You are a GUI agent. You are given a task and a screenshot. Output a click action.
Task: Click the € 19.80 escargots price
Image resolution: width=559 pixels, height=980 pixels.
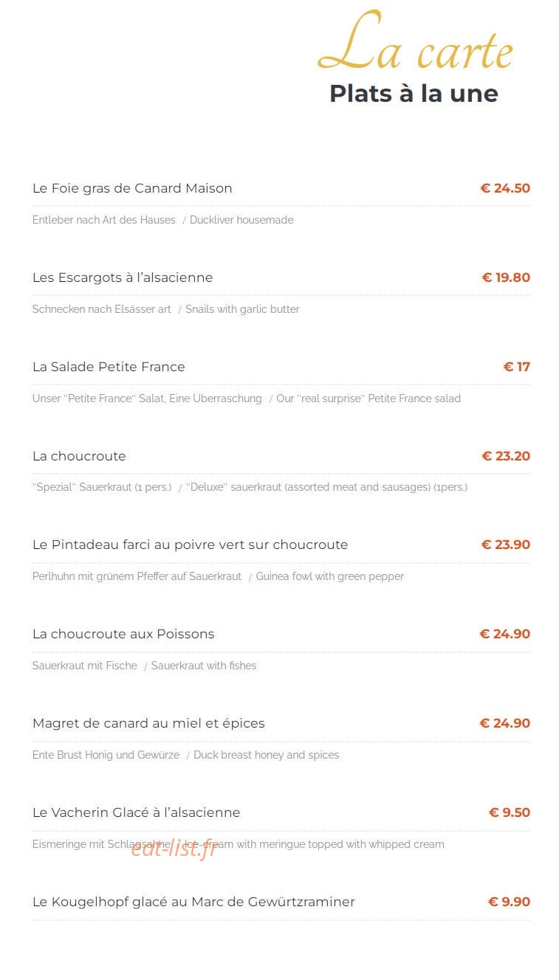pyautogui.click(x=506, y=277)
